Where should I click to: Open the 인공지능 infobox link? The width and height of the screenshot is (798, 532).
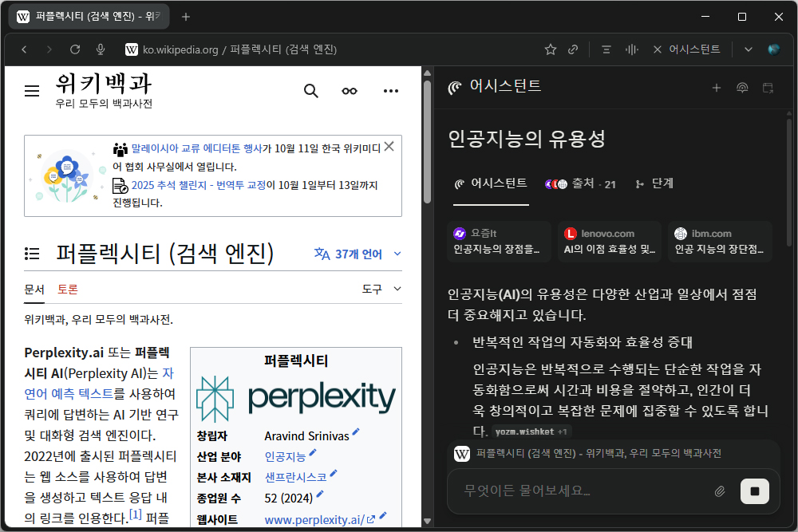coord(285,457)
